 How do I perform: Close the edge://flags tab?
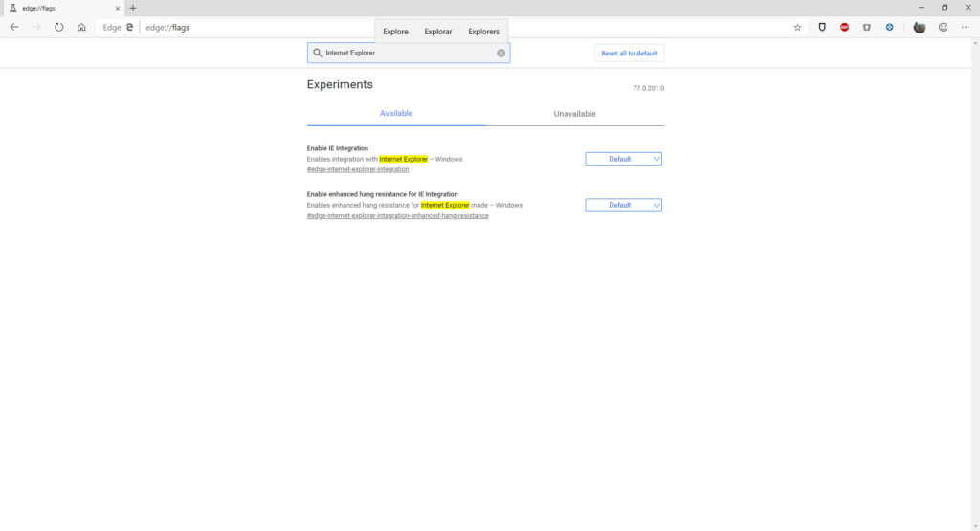tap(118, 8)
